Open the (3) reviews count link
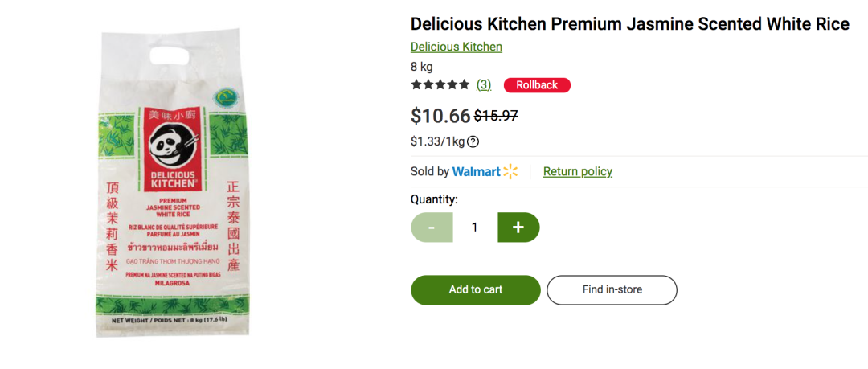Screen dimensions: 868x369 [x=484, y=84]
